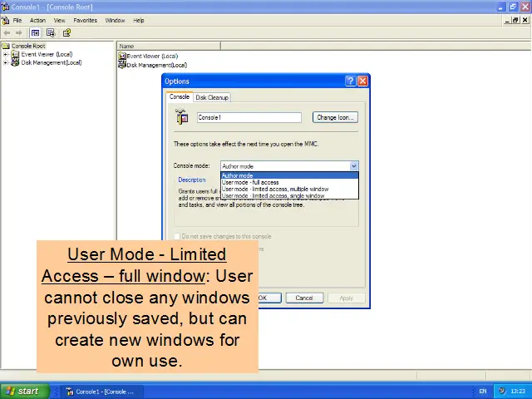Expand the Event Viewer (Local) tree node
The width and height of the screenshot is (532, 399).
tap(5, 55)
